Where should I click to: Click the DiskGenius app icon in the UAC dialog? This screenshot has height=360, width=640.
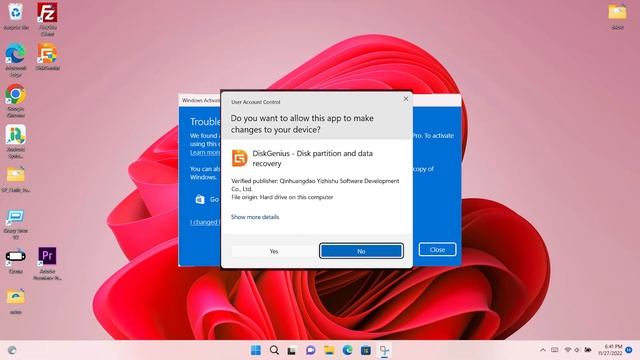pos(240,158)
